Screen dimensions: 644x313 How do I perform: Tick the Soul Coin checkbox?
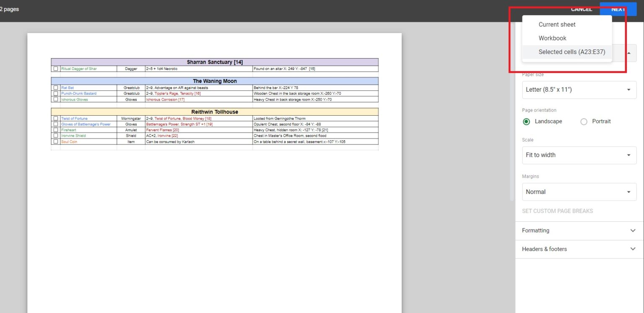click(56, 142)
